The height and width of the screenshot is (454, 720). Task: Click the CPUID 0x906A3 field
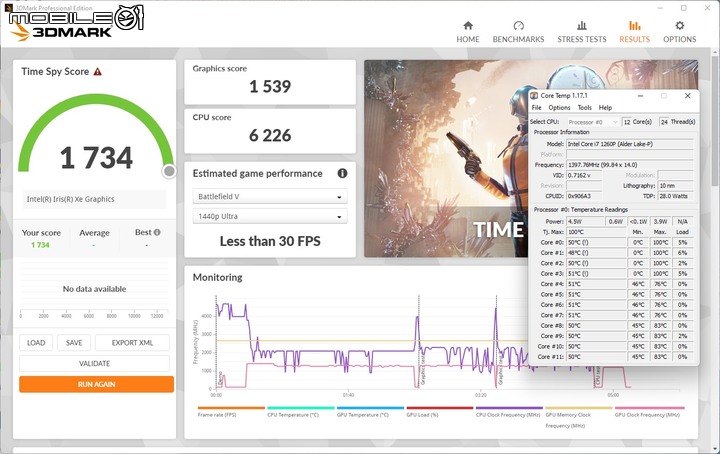(584, 196)
